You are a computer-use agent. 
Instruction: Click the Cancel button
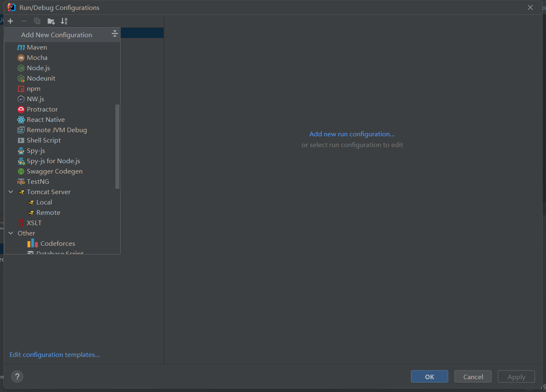[473, 377]
